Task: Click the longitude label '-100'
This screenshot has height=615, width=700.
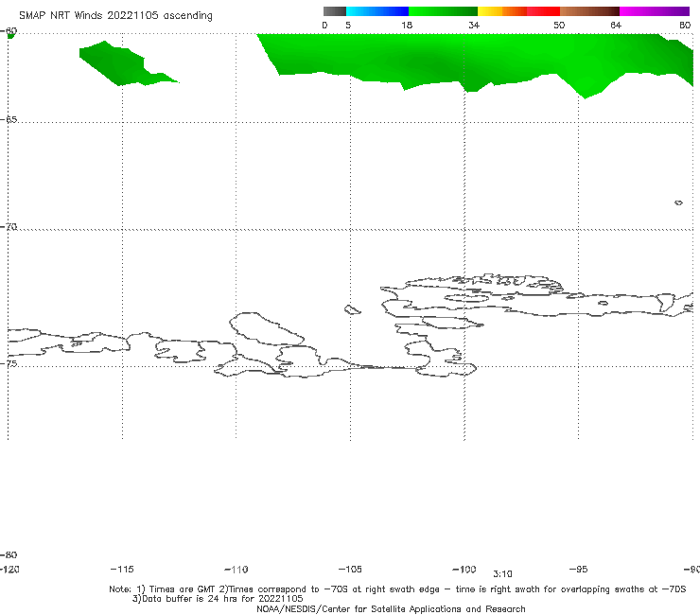Action: tap(464, 569)
